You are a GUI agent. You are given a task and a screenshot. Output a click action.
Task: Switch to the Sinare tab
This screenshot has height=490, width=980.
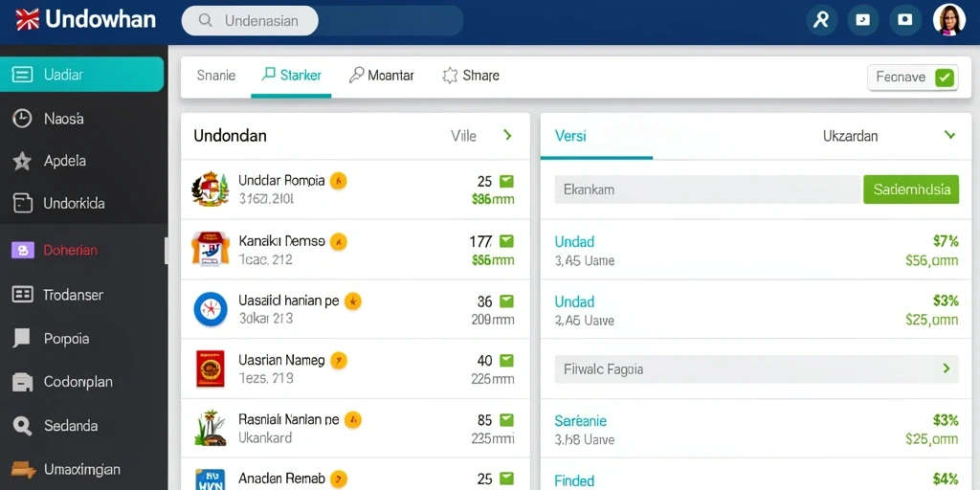click(x=471, y=76)
